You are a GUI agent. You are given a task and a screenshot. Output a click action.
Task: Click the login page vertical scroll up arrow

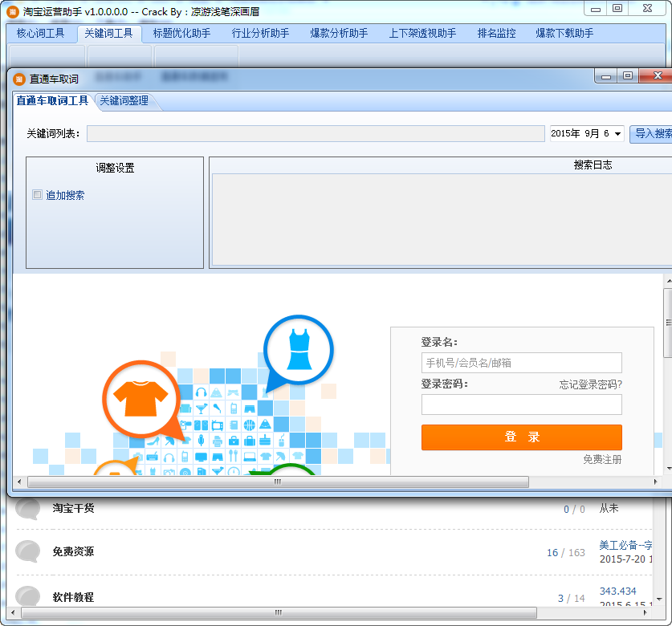(669, 281)
